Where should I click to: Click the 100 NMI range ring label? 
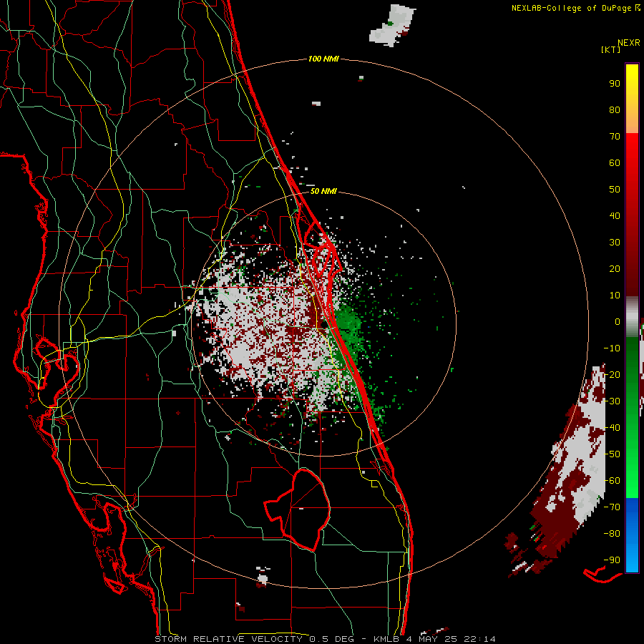323,59
